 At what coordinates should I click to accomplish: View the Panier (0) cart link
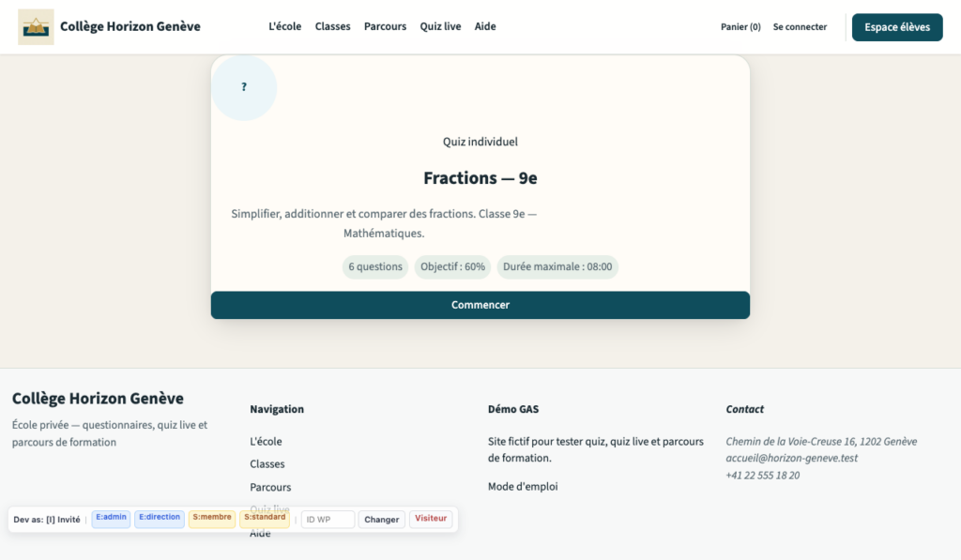[740, 27]
